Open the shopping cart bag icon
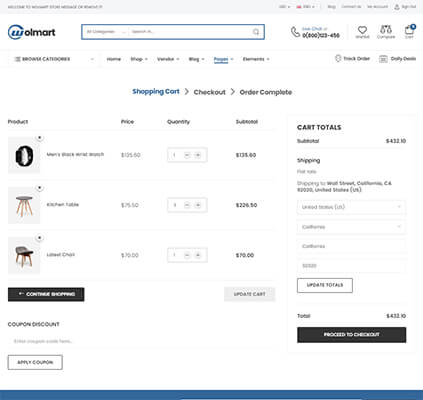The image size is (423, 400). 409,30
